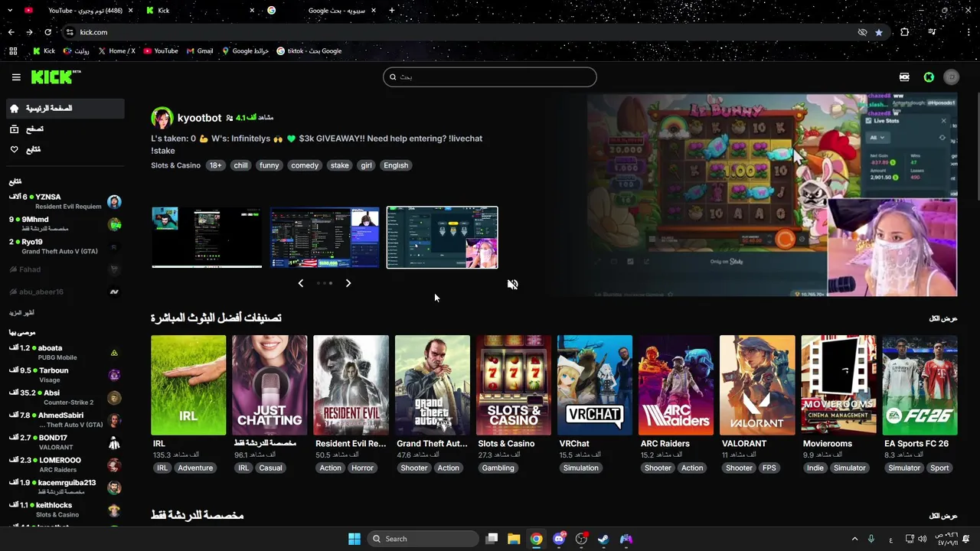The height and width of the screenshot is (551, 980).
Task: Open Ryo19 channel in sidebar
Action: [x=65, y=246]
